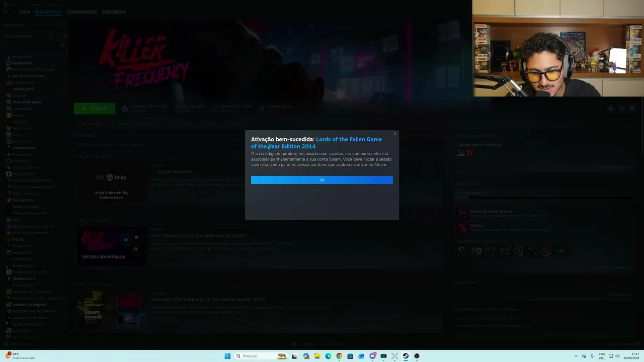
Task: Select Resident Evil Requiem in library
Action: point(29,305)
